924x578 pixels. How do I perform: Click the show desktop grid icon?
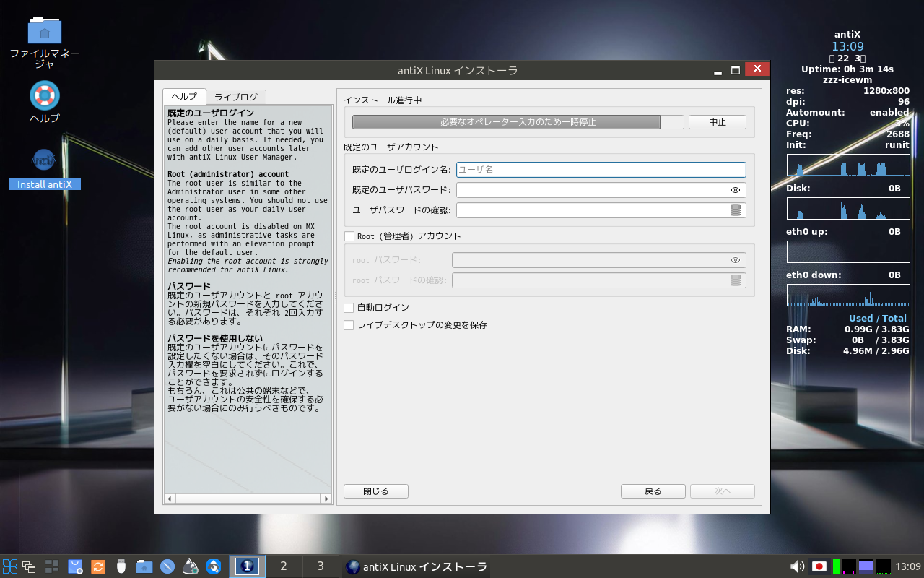tap(52, 566)
